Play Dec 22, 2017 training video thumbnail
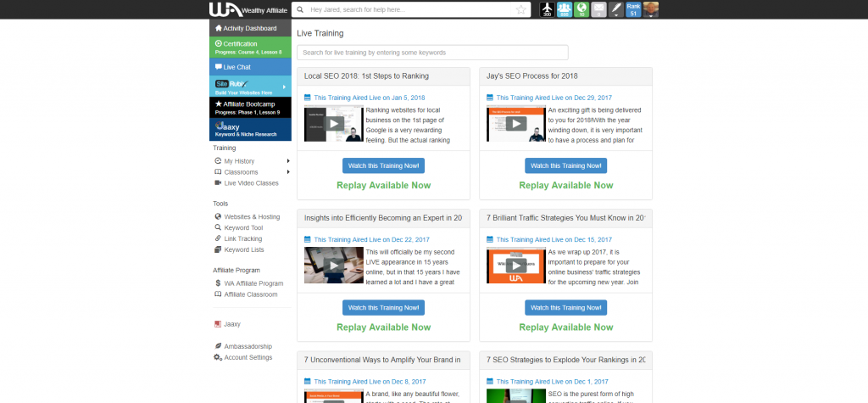868x403 pixels. [x=334, y=266]
